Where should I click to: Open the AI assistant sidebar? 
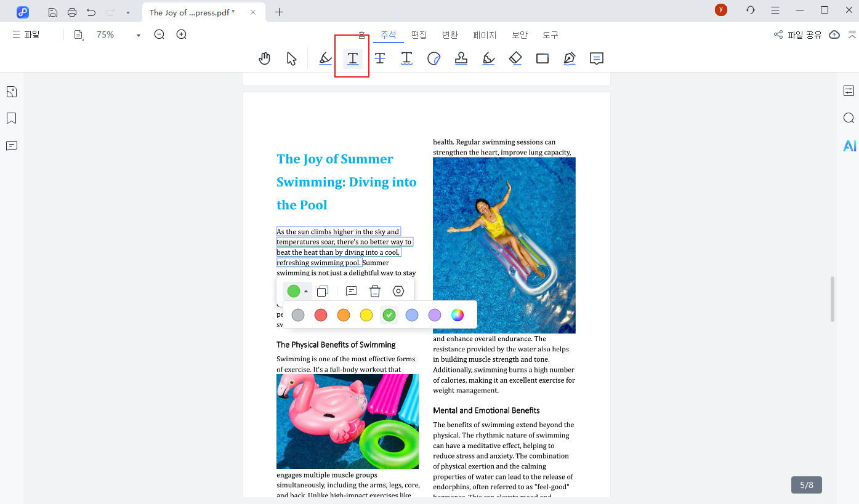tap(849, 146)
